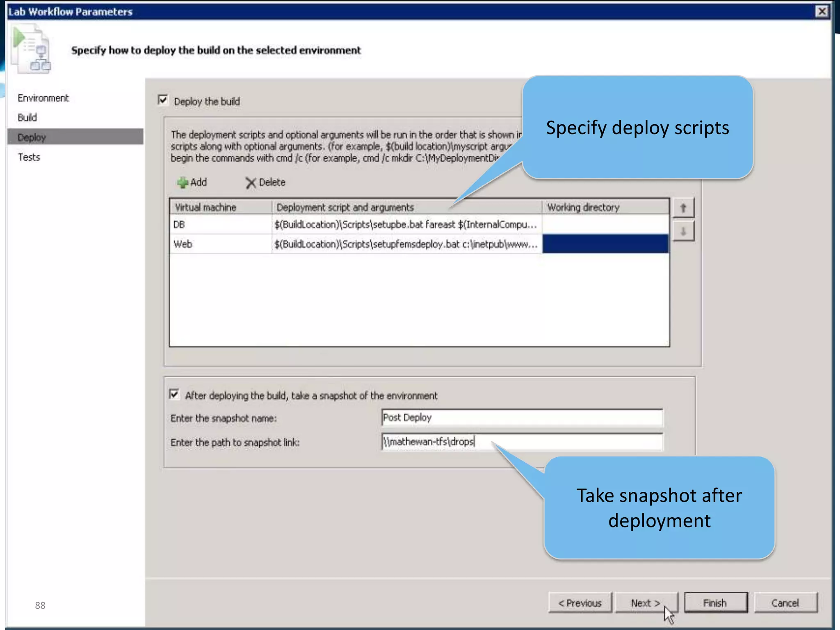Select the DB virtual machine cell

221,224
